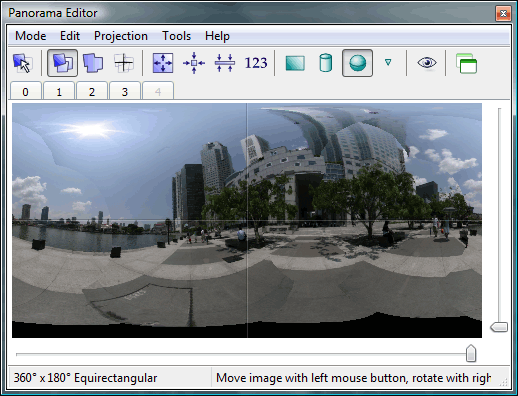Select image tab 2
The width and height of the screenshot is (518, 396).
click(92, 91)
